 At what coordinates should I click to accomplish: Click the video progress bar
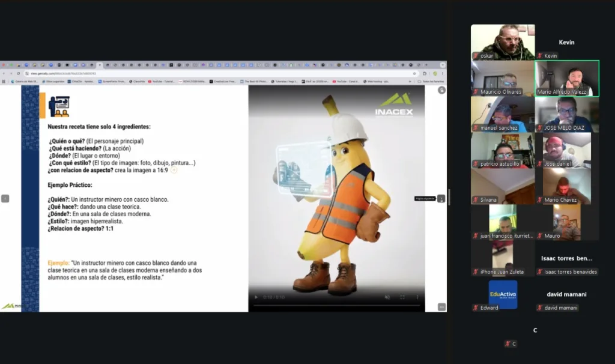tap(336, 305)
